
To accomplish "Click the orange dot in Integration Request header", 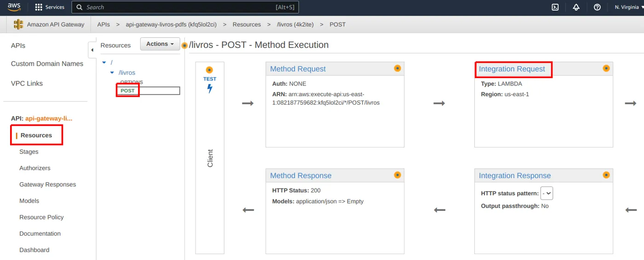I will (x=606, y=68).
